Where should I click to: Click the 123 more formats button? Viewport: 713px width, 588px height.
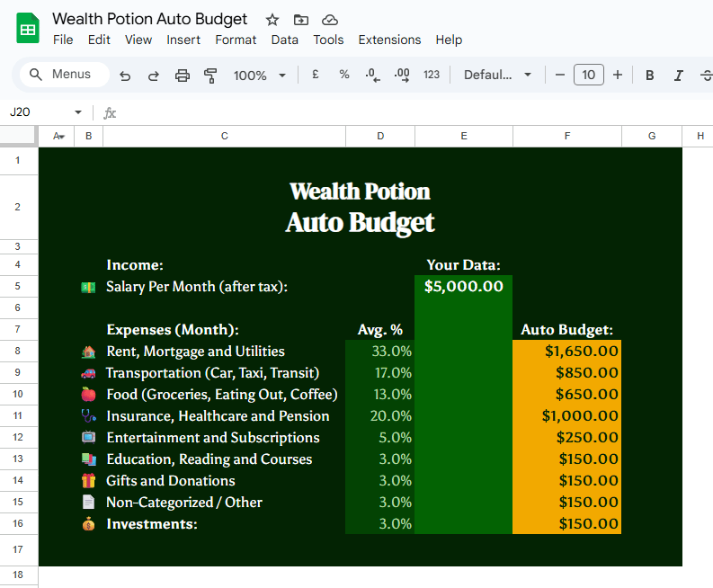coord(432,75)
